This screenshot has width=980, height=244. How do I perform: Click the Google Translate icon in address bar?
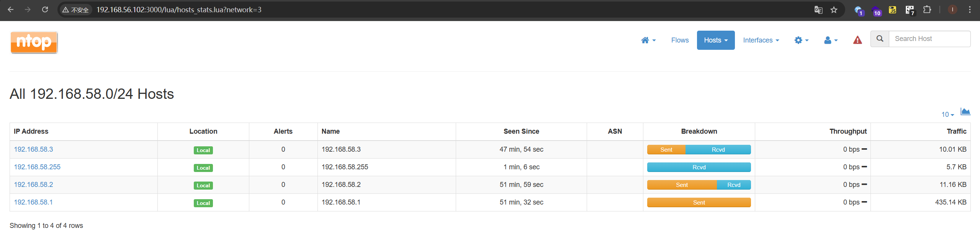click(x=818, y=10)
